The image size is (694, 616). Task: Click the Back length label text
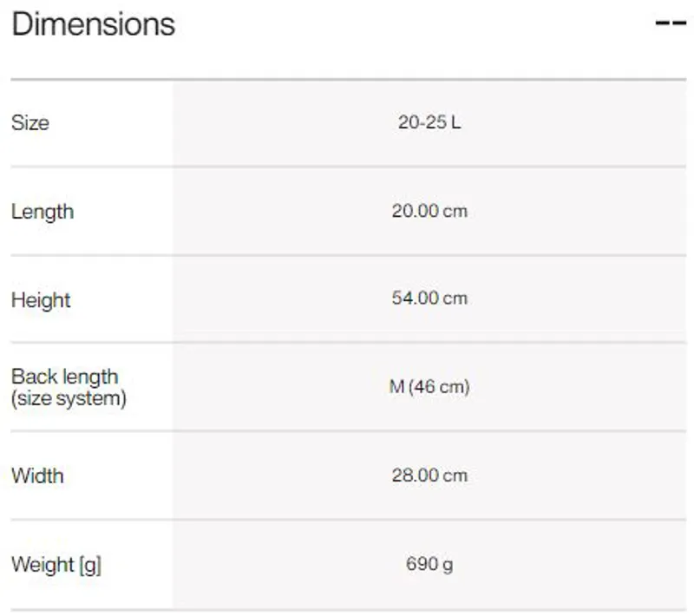point(64,377)
